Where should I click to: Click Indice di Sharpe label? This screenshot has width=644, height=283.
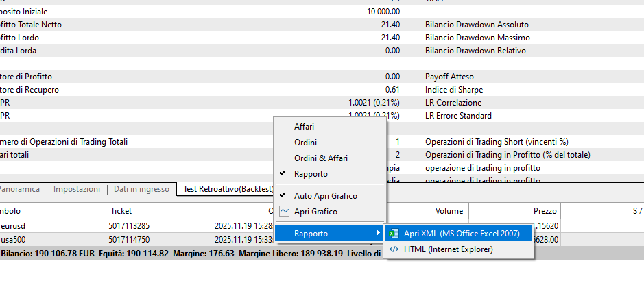tap(454, 90)
